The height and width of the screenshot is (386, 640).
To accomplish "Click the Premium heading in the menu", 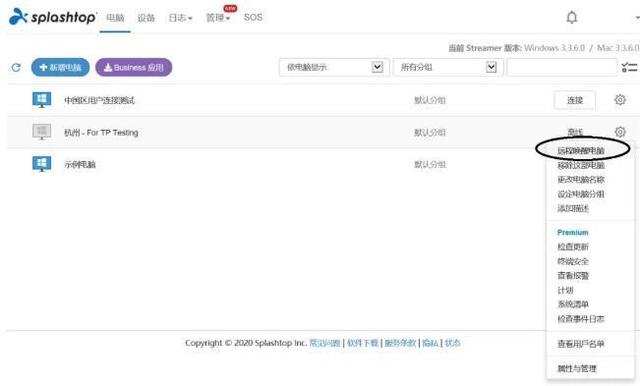I will (x=573, y=232).
